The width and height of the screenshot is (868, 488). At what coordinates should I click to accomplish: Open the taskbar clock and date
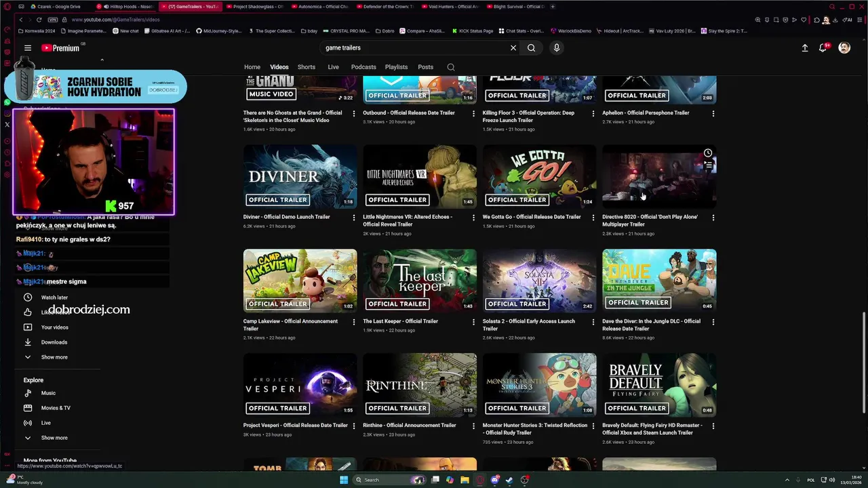click(850, 480)
